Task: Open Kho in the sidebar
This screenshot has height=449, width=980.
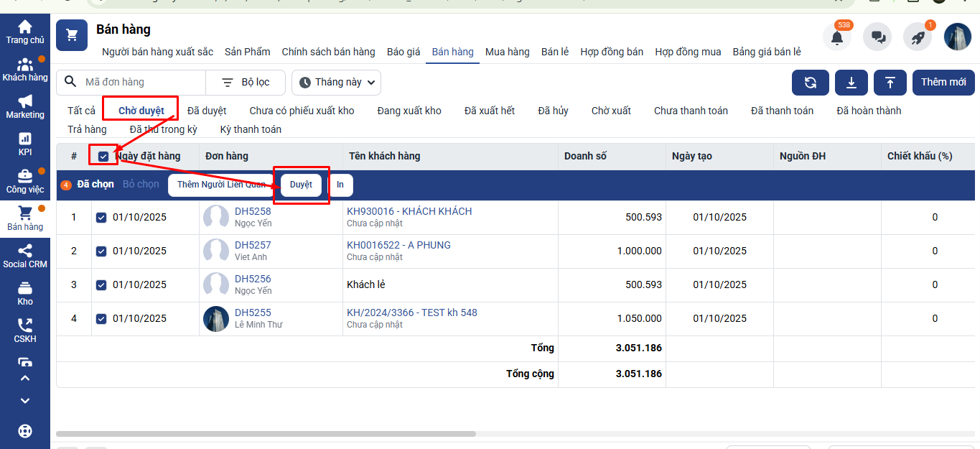Action: tap(25, 293)
